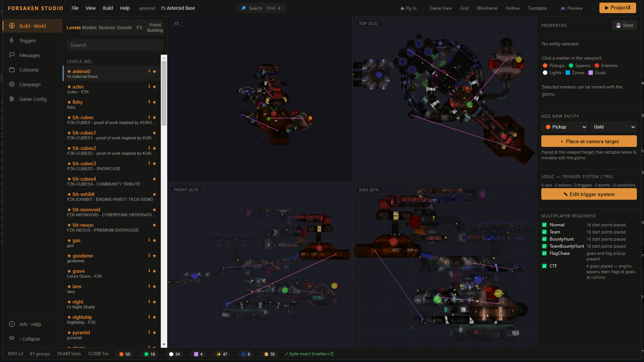
Task: Open the Cutscene clapboard icon
Action: pos(12,70)
